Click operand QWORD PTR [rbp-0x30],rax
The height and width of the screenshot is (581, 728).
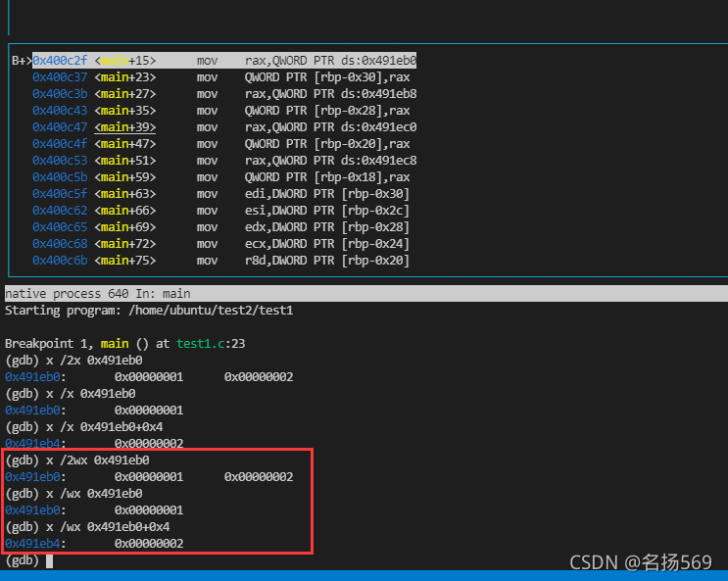click(327, 77)
